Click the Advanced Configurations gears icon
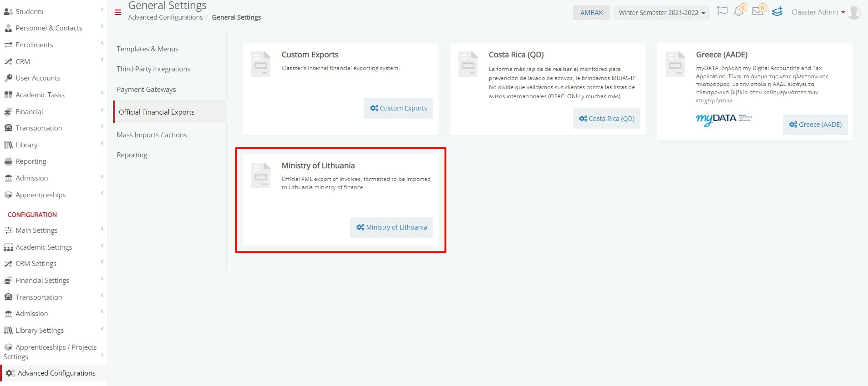 (10, 373)
